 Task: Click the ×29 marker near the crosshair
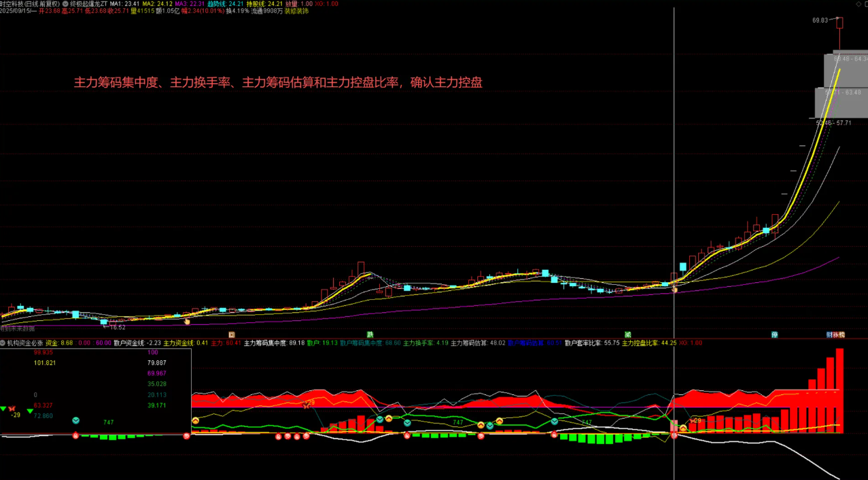coord(695,420)
